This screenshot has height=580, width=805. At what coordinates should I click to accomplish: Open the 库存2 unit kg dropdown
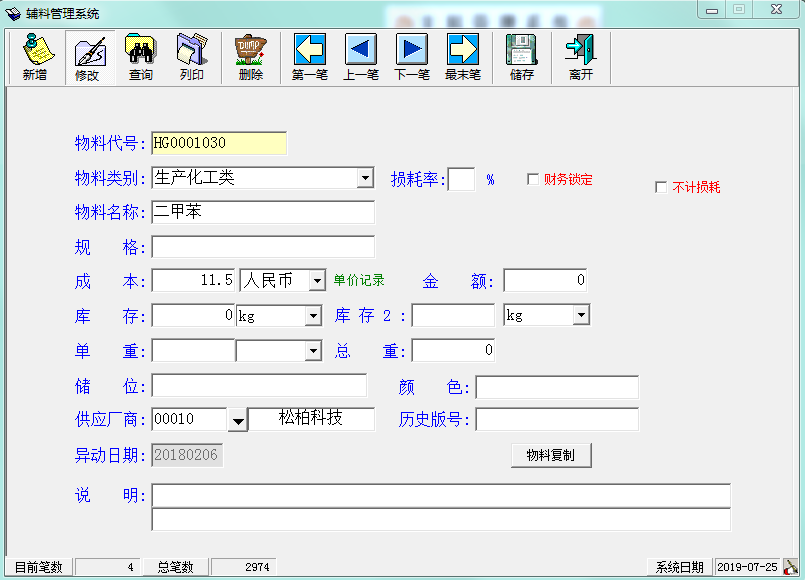(581, 315)
